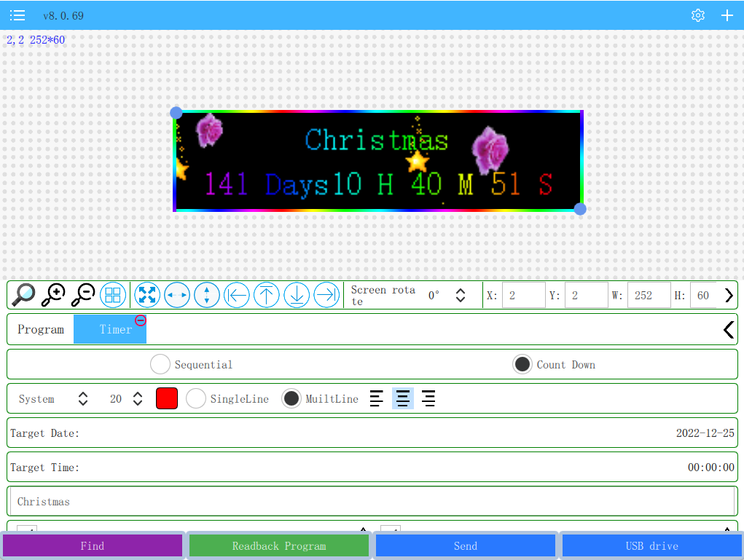The image size is (744, 560).
Task: Select the zoom out magnifier tool
Action: point(82,295)
